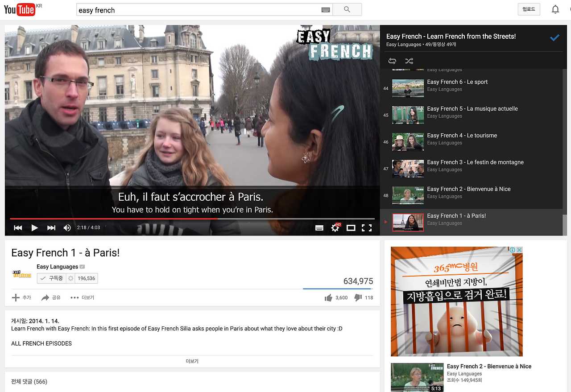Viewport: 571px width, 392px height.
Task: Toggle the saved-playlist checkmark
Action: tap(554, 38)
